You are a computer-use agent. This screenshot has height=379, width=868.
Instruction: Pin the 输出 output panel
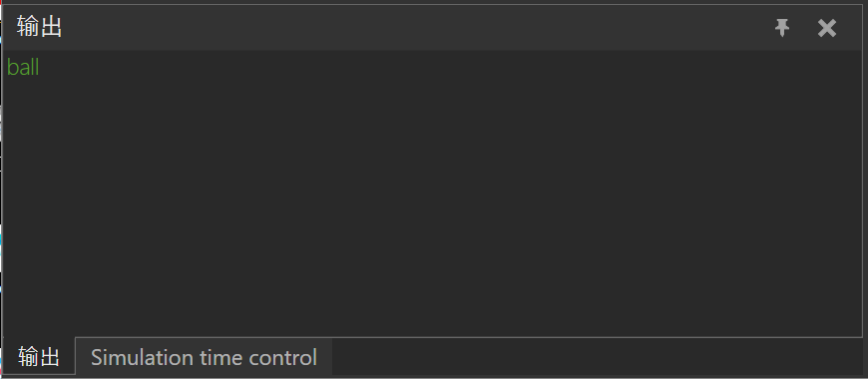(781, 28)
